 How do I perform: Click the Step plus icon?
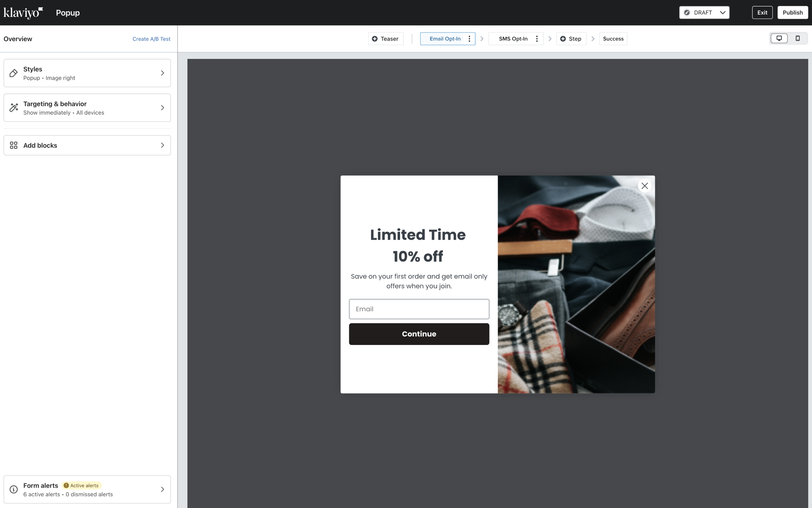[563, 39]
